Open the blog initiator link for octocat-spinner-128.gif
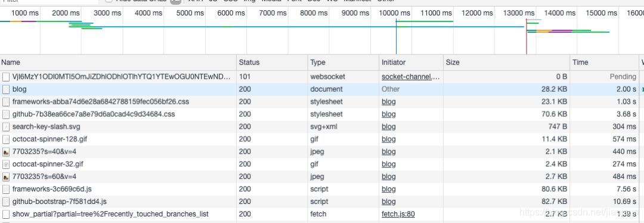The width and height of the screenshot is (644, 223). 389,139
